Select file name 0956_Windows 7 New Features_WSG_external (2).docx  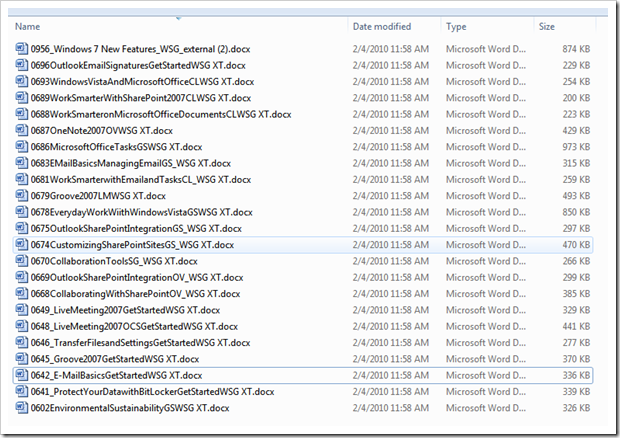pos(140,49)
